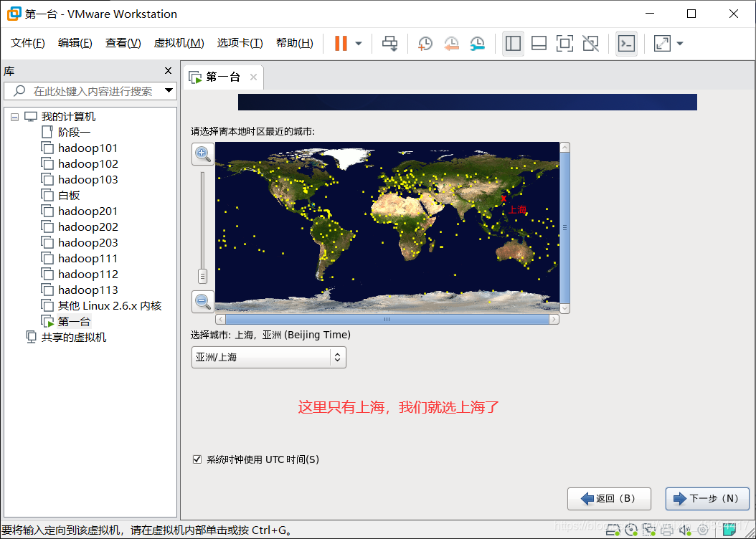
Task: Take a snapshot of this virtual machine
Action: tap(425, 43)
